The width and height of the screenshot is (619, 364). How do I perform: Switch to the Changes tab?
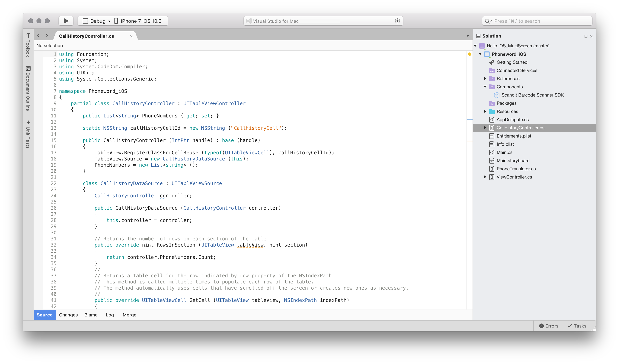pos(68,315)
